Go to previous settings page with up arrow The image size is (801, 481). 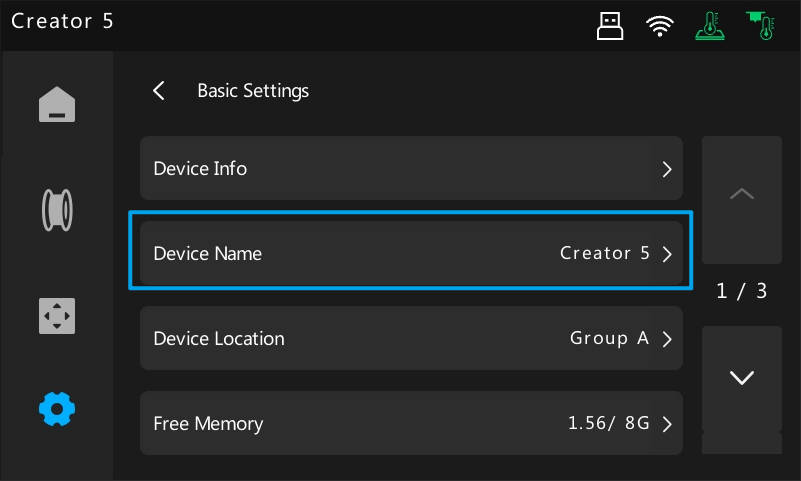coord(742,200)
